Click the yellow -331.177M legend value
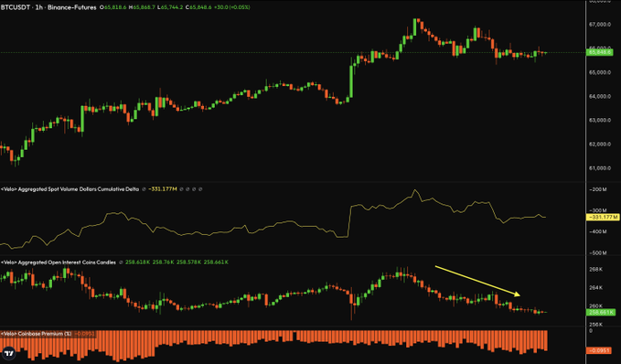621x364 pixels. 163,189
